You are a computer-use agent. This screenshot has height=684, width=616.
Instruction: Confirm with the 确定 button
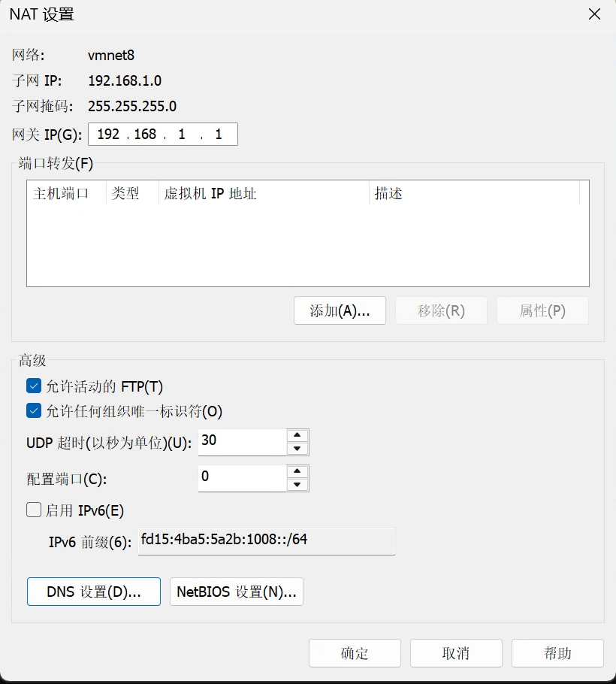(355, 653)
